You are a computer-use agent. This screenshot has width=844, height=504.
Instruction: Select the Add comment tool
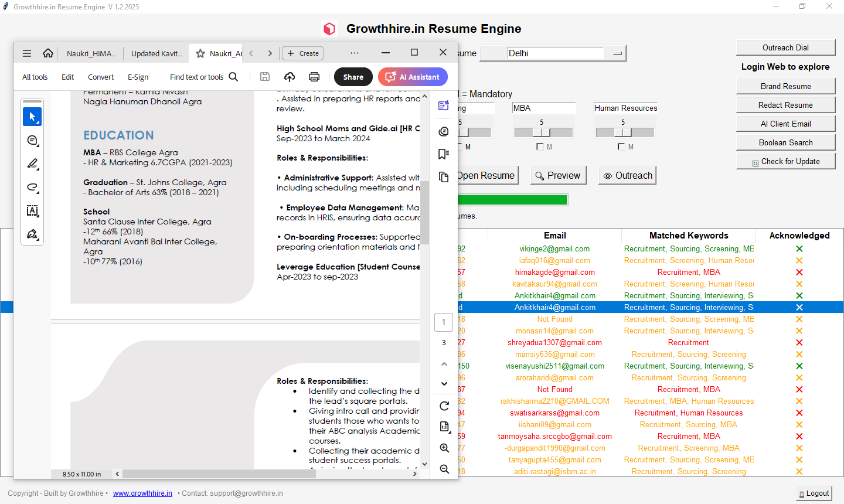point(32,141)
